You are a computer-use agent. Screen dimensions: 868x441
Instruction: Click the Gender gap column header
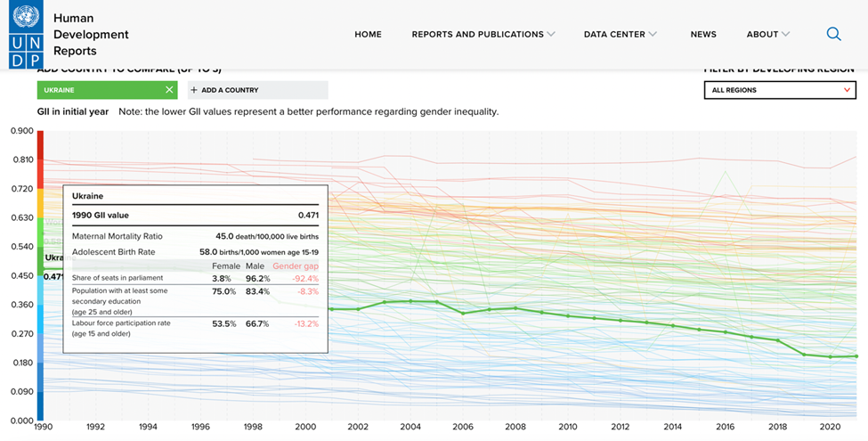(296, 265)
